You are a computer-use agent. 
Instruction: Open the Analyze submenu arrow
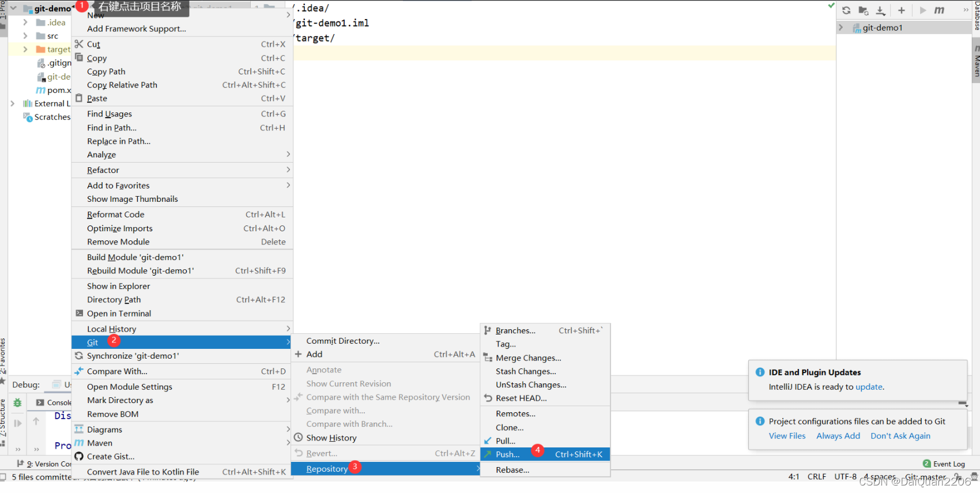(x=288, y=154)
